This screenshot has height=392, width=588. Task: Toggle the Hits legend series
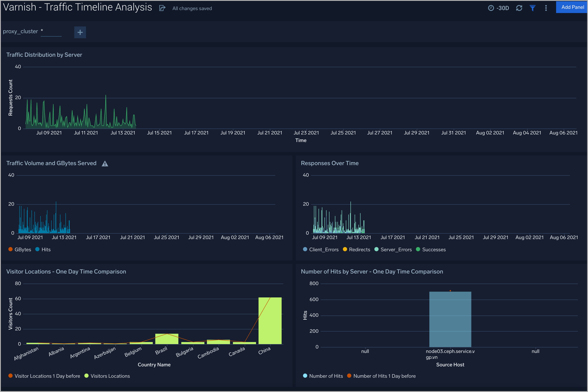43,249
